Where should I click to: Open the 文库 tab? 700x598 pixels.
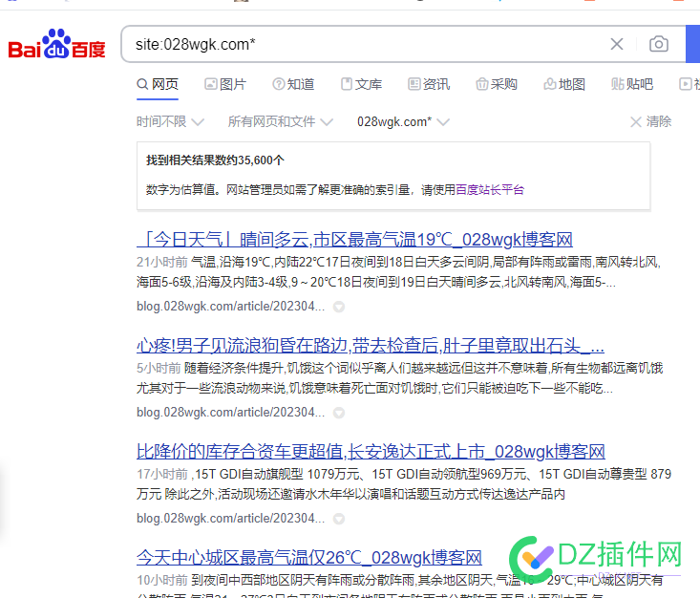pos(362,84)
